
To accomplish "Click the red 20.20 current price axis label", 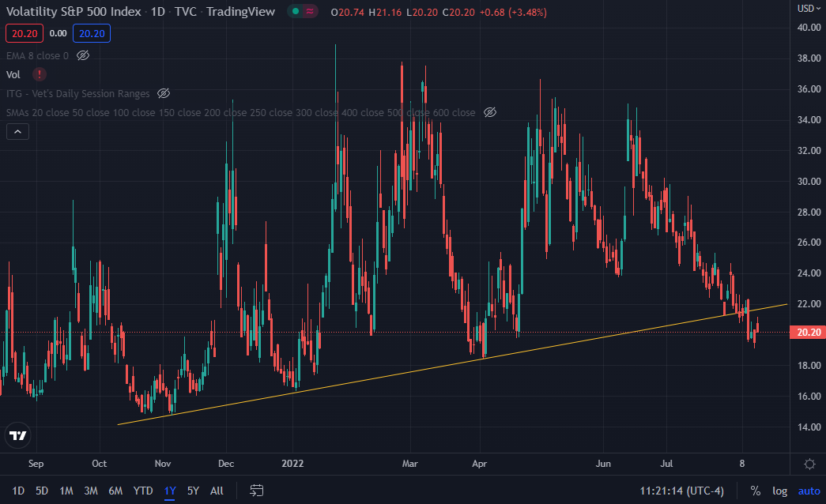I will (x=808, y=333).
